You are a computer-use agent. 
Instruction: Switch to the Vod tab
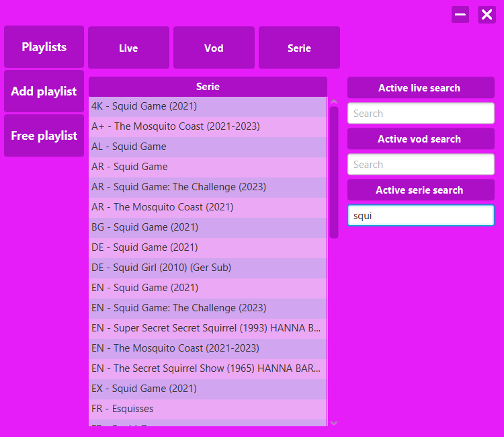pos(214,48)
